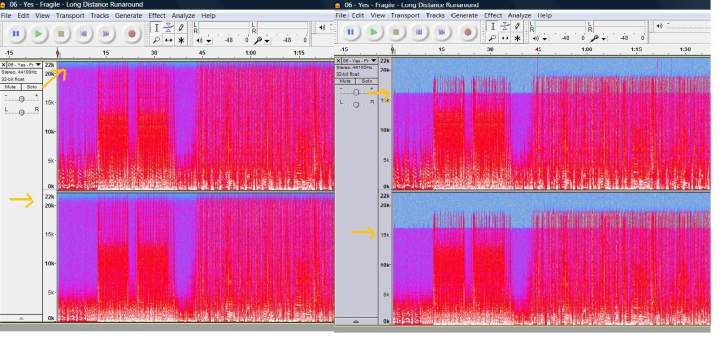Image resolution: width=720 pixels, height=360 pixels.
Task: Select Time Shift tool in right window
Action: [505, 38]
